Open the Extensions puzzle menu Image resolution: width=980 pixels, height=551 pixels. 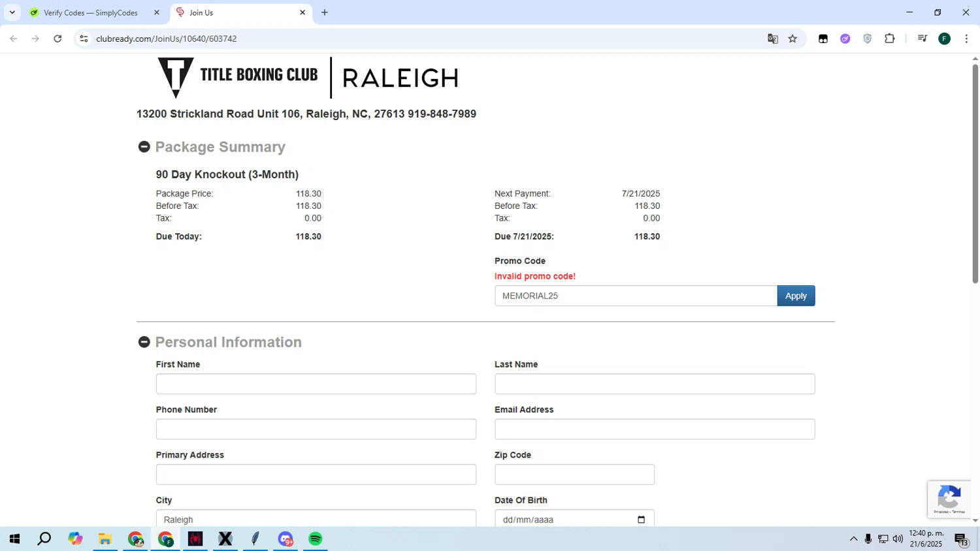890,39
